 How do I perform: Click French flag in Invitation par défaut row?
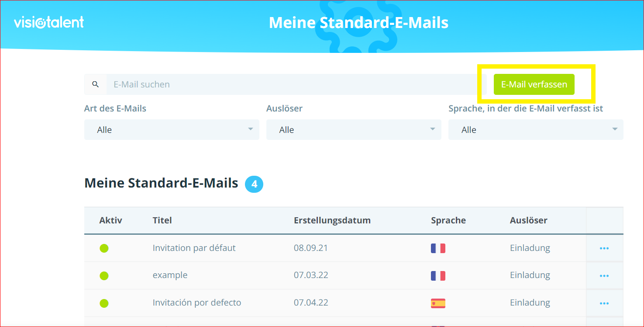click(x=438, y=248)
